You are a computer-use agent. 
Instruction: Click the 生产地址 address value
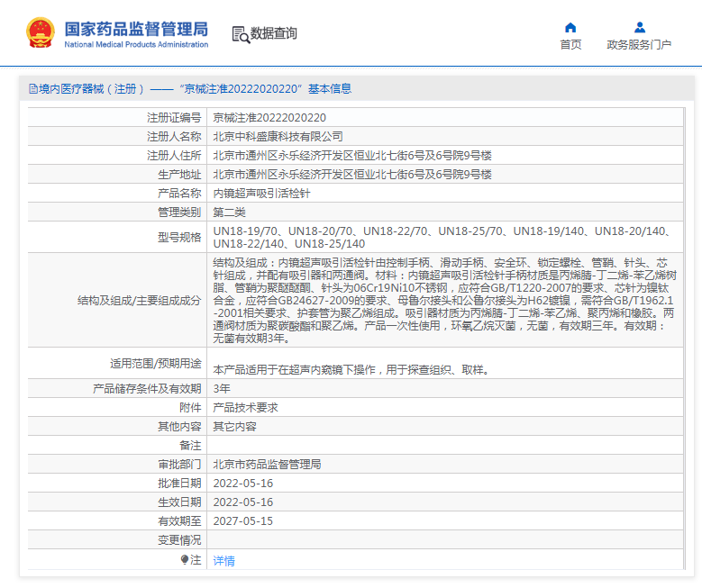pyautogui.click(x=352, y=174)
